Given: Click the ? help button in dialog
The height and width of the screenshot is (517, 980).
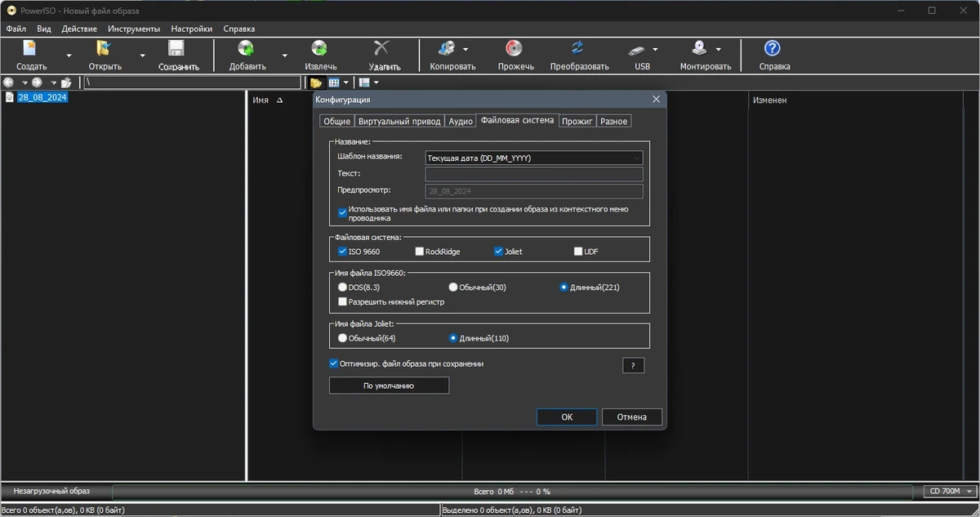Looking at the screenshot, I should [x=633, y=365].
